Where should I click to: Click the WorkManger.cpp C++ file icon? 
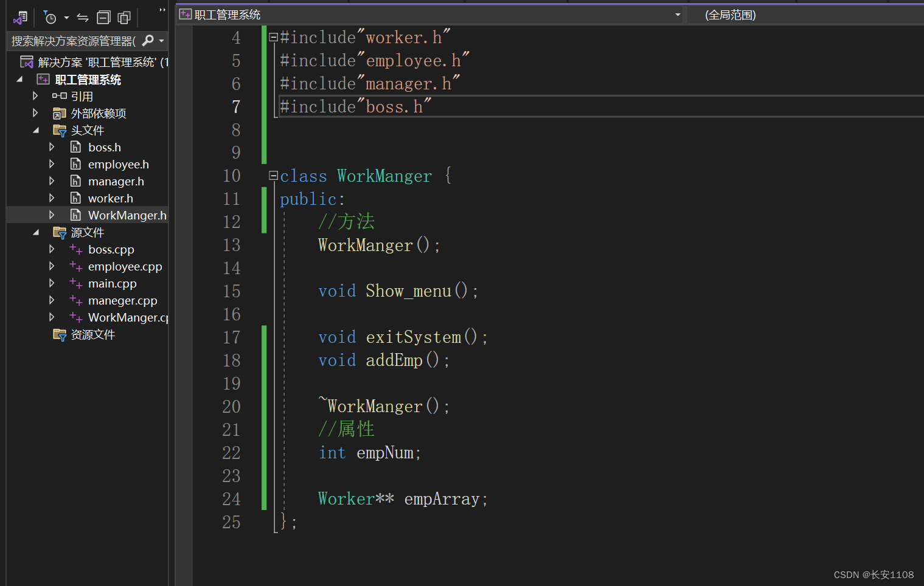pos(76,317)
